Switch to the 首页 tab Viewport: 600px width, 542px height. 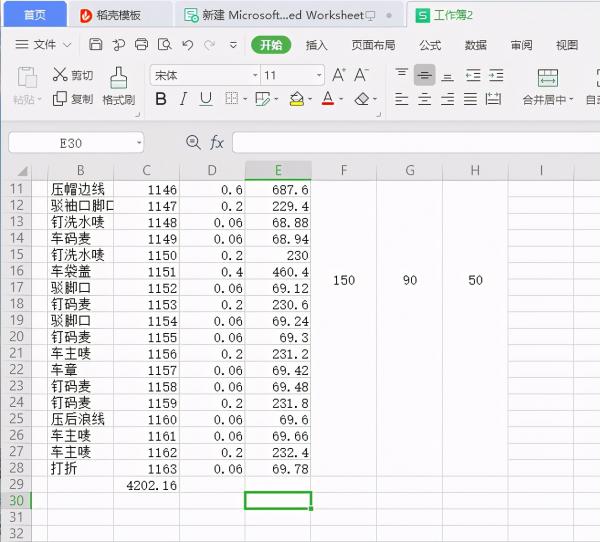tap(35, 15)
